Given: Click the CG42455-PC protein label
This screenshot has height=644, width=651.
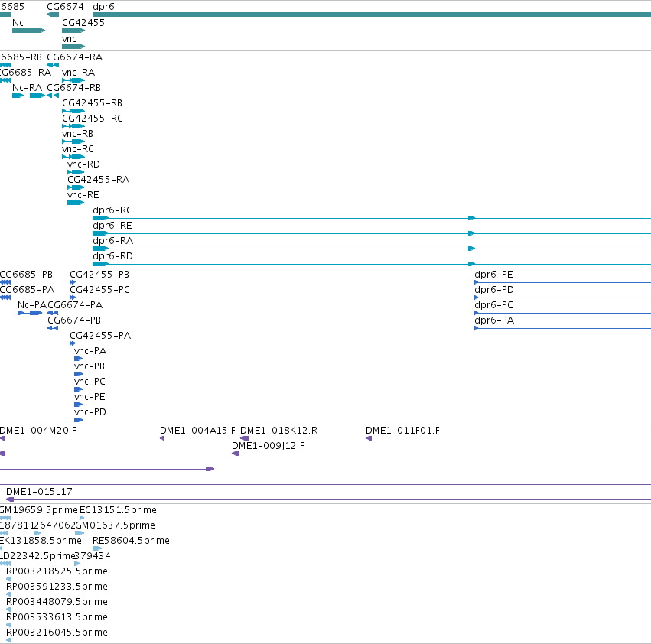Looking at the screenshot, I should point(100,289).
